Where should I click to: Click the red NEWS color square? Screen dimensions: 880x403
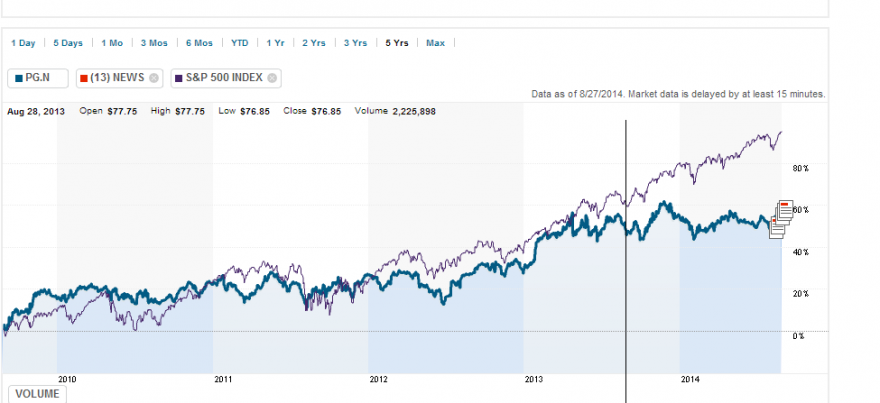(x=84, y=78)
